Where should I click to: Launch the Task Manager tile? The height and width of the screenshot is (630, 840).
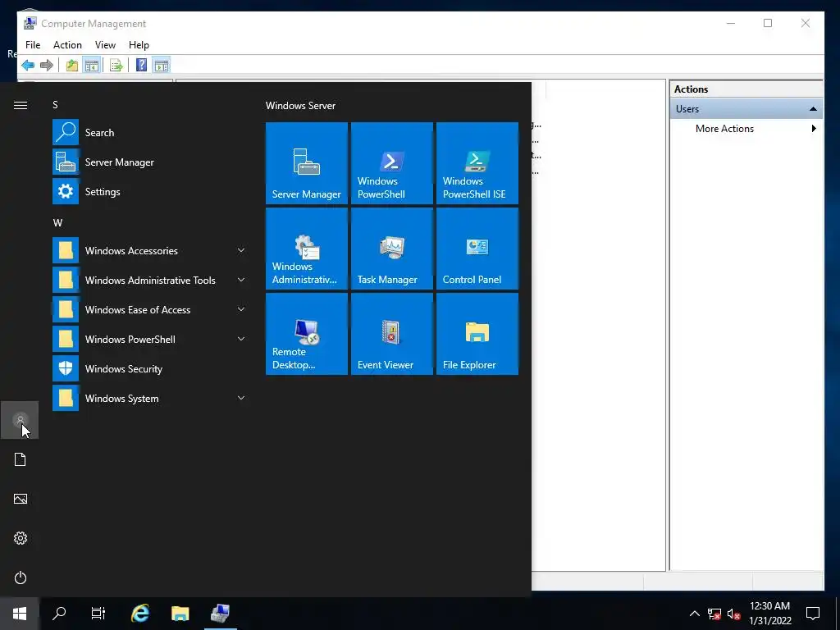click(391, 248)
